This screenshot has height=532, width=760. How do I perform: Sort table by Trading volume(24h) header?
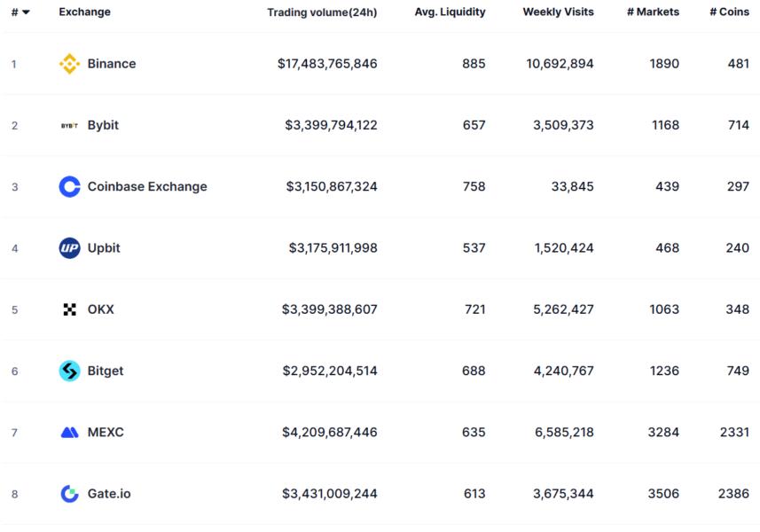coord(322,12)
